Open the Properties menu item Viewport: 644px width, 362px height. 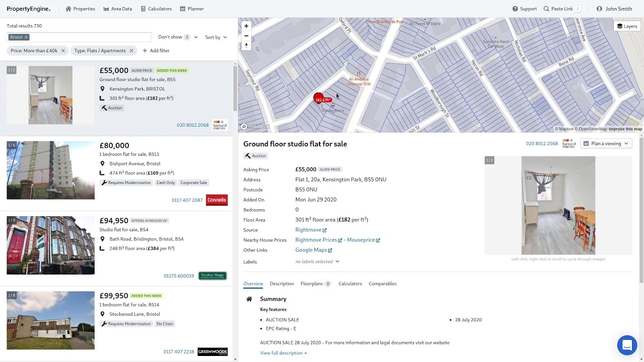click(x=80, y=9)
